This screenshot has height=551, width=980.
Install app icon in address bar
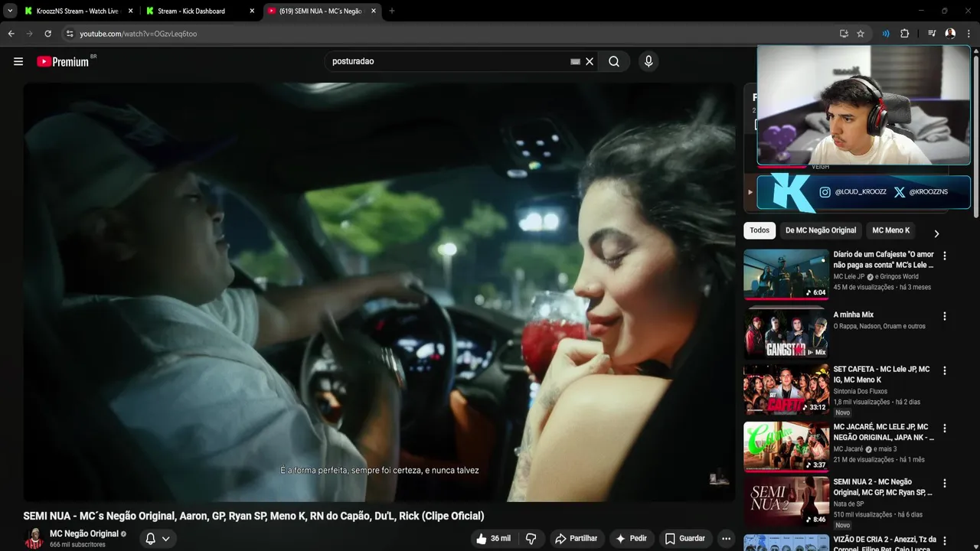click(x=844, y=34)
